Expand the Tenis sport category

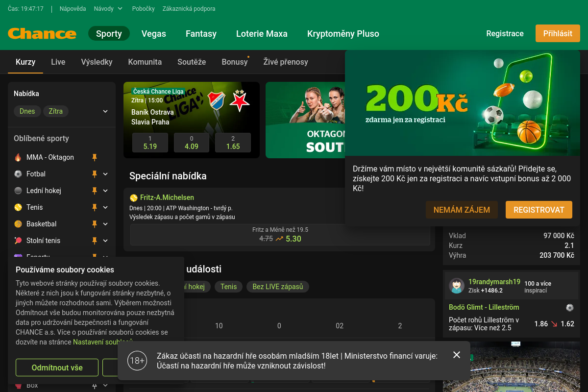click(x=105, y=207)
